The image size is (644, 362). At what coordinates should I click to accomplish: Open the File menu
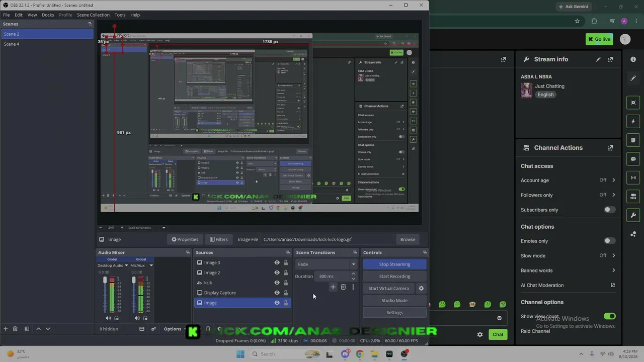pos(6,15)
